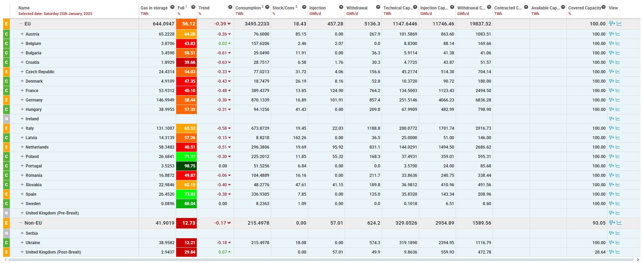
Task: Collapse the Non-EU group row
Action: pos(21,223)
